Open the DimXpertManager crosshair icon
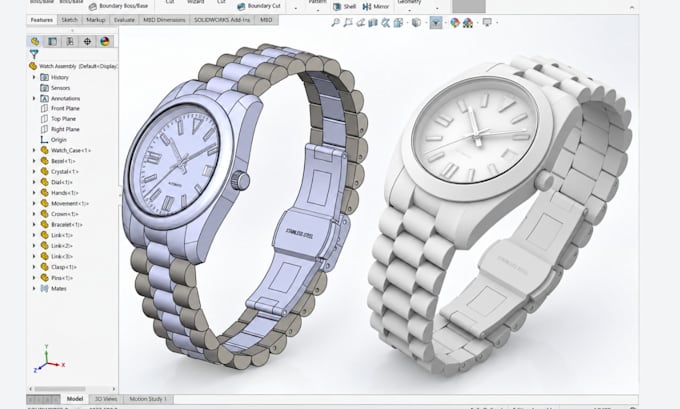 pyautogui.click(x=87, y=41)
